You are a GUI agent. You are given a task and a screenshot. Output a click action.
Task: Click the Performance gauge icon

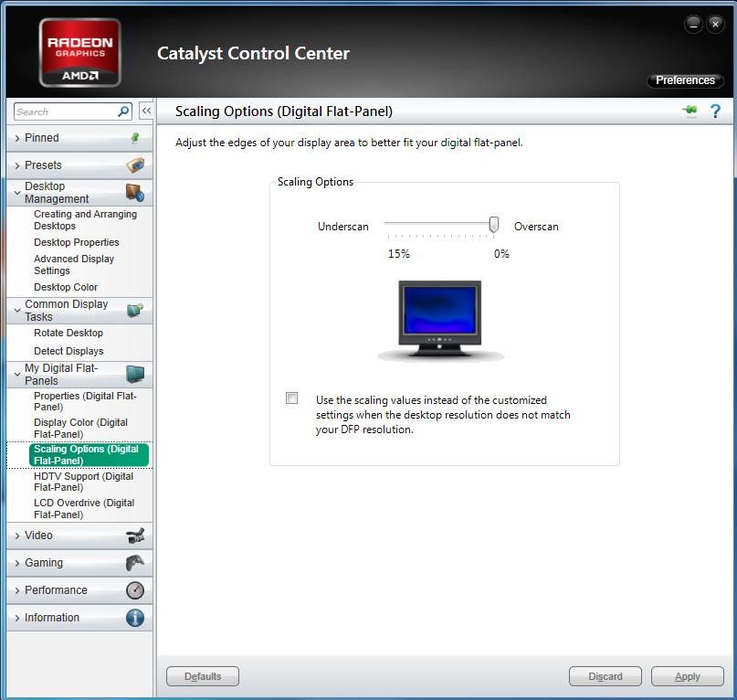point(135,590)
